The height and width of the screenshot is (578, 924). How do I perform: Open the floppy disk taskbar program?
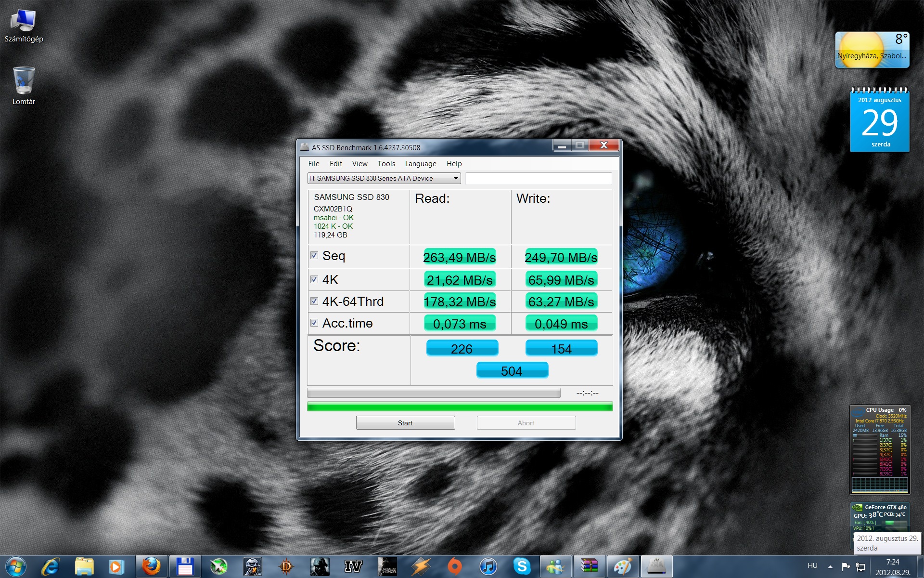185,566
